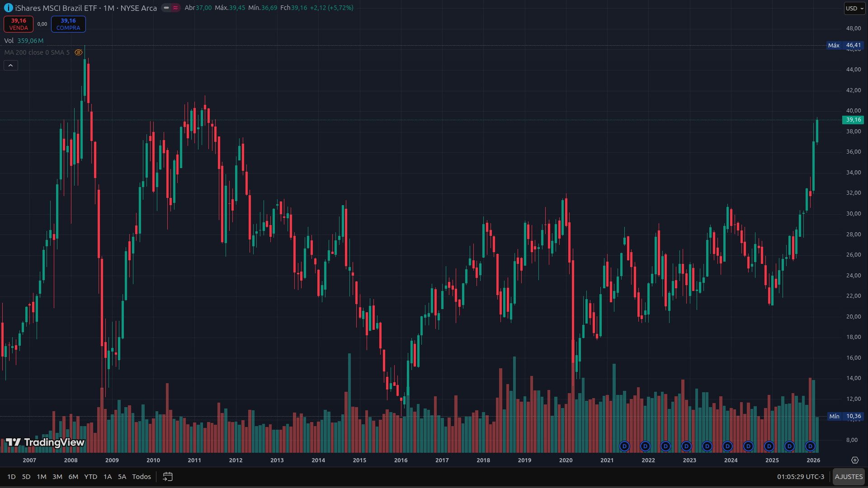Click the dividend D marker near 2024
Screen dimensions: 868x488
727,446
